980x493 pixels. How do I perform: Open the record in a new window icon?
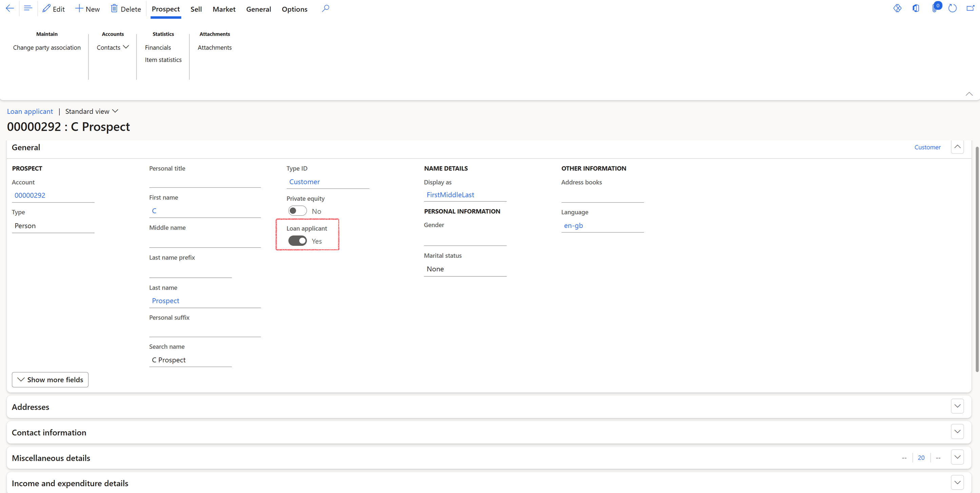point(970,8)
